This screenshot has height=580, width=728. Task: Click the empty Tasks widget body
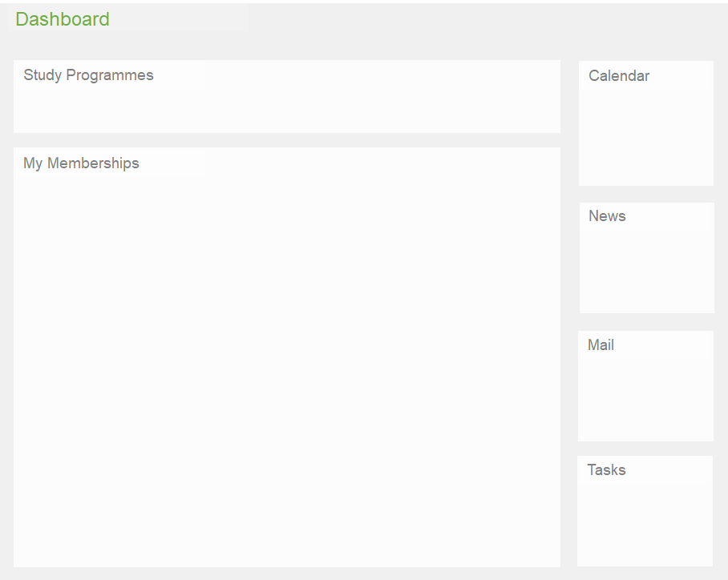pyautogui.click(x=645, y=523)
